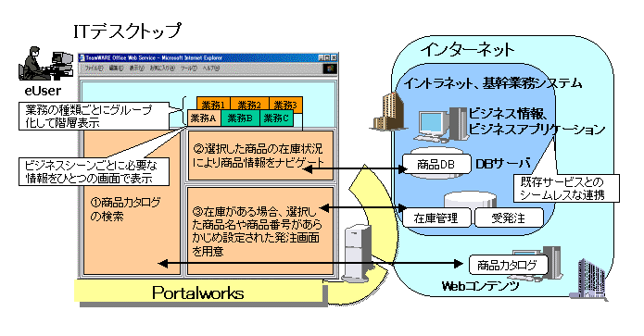
Task: Minimize the Internet Explorer window
Action: point(322,57)
